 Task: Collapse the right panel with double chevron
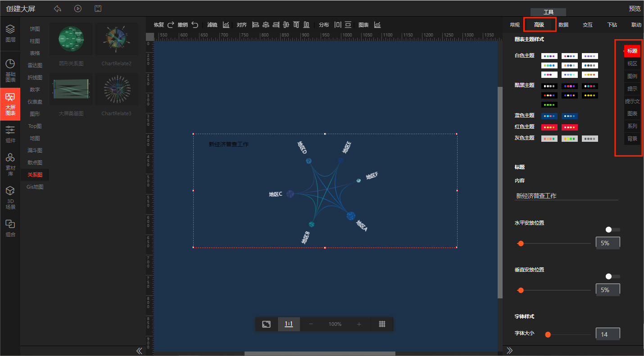(510, 350)
